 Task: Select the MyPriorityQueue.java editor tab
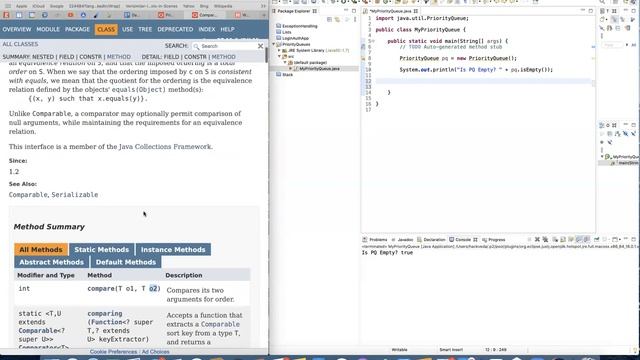coord(390,11)
